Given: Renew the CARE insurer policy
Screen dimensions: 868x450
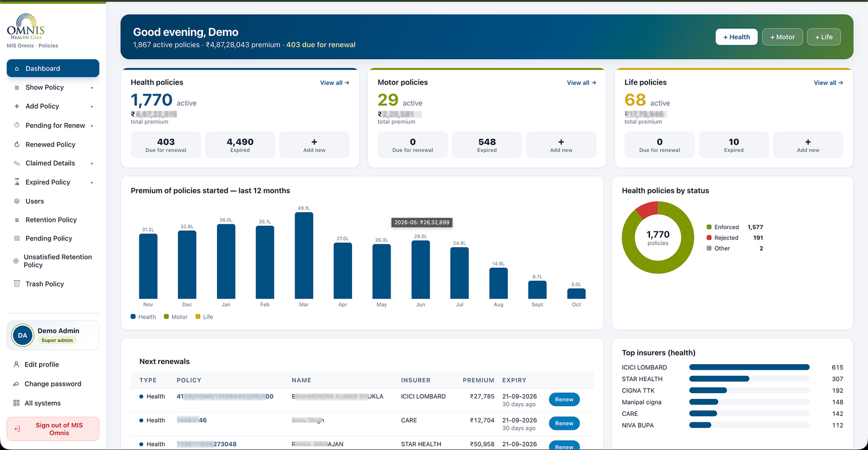Looking at the screenshot, I should click(x=564, y=423).
